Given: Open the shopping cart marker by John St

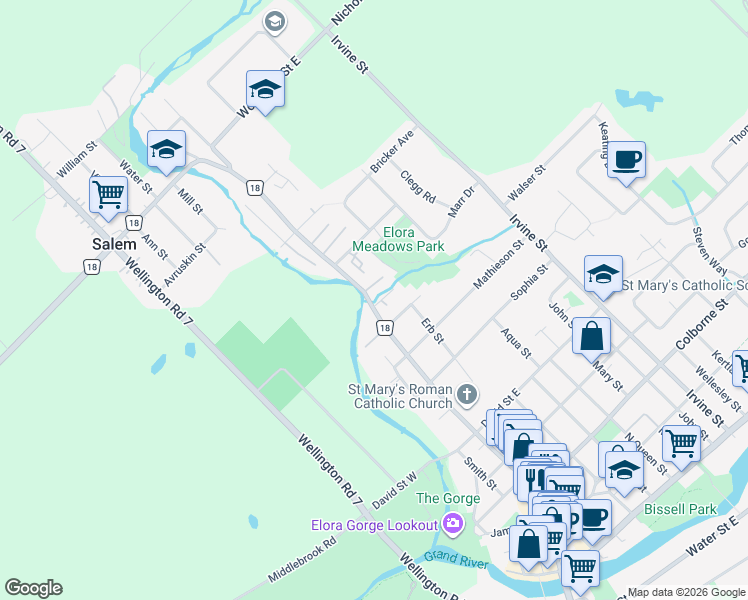Looking at the screenshot, I should (x=681, y=445).
